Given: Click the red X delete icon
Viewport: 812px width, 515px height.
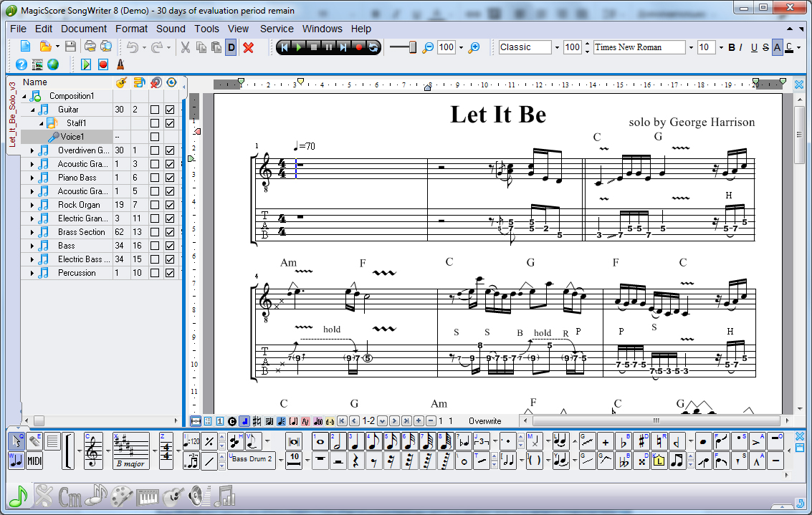Looking at the screenshot, I should click(249, 47).
